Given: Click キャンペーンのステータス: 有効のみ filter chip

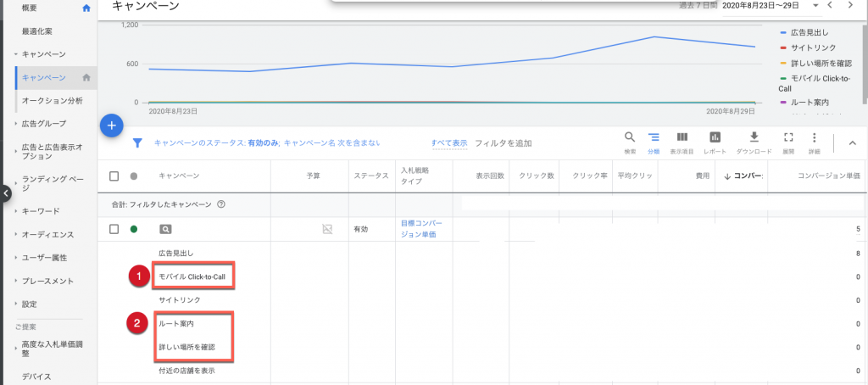Looking at the screenshot, I should point(217,143).
